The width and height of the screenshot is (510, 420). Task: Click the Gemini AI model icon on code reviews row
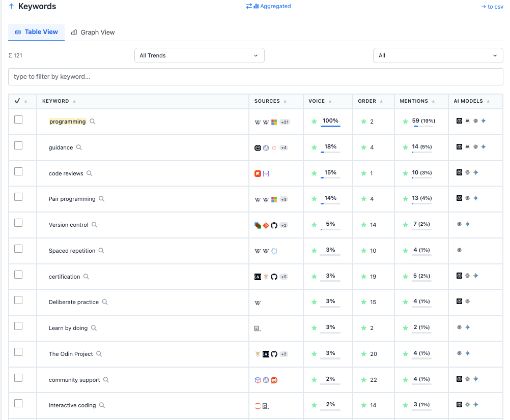point(475,172)
